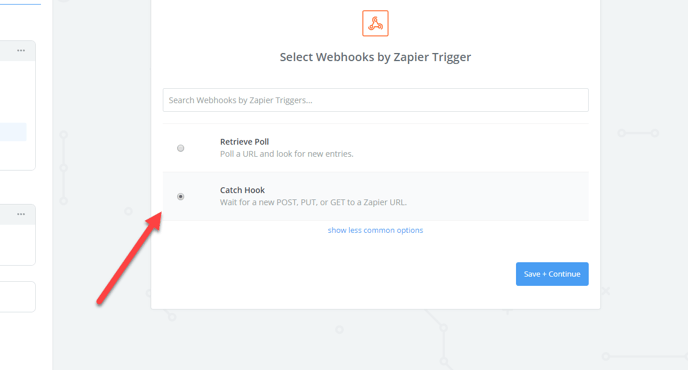Open the three-dot menu on the lower sidebar card

(21, 214)
